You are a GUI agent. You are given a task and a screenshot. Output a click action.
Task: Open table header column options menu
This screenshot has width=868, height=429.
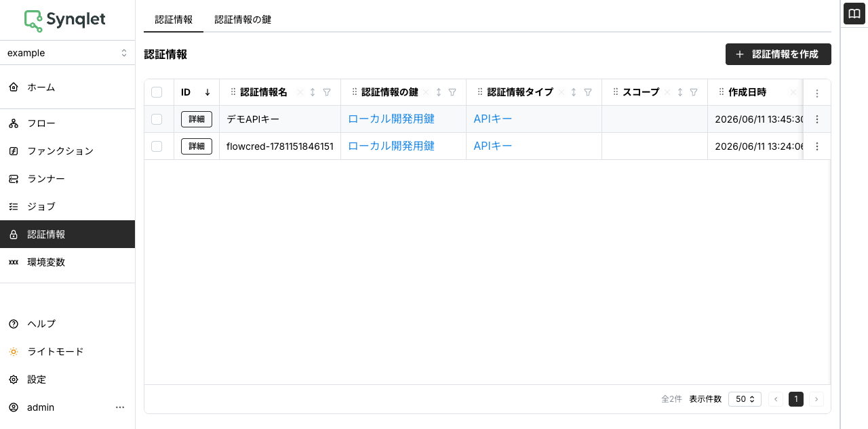tap(817, 93)
